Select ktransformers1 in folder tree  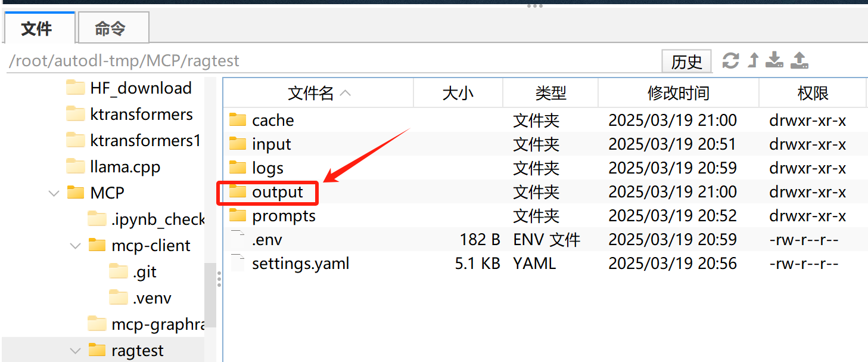[x=145, y=141]
